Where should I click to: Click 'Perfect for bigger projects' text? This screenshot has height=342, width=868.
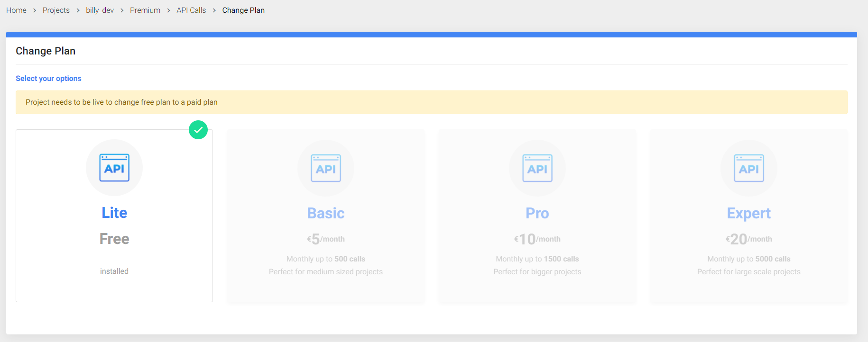click(x=537, y=272)
